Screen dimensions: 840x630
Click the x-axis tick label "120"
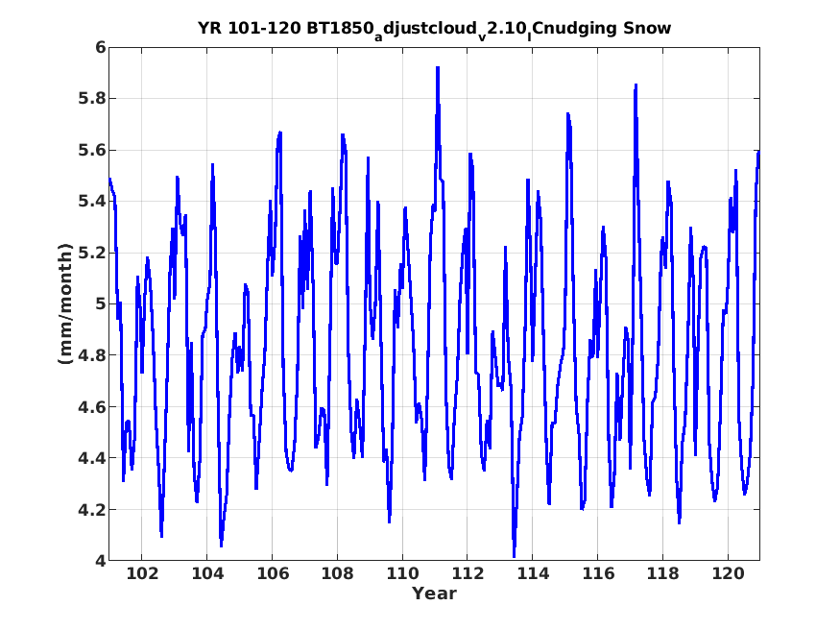point(728,574)
